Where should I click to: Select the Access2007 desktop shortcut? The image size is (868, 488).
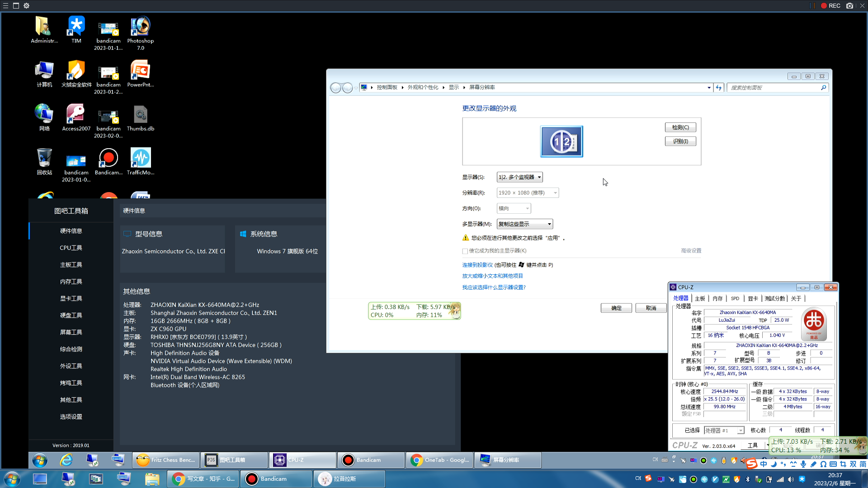coord(76,117)
